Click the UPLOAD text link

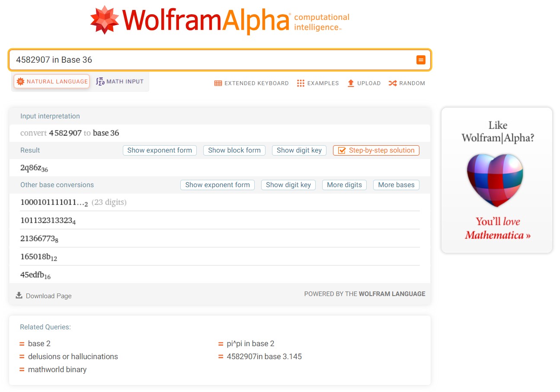pos(369,83)
